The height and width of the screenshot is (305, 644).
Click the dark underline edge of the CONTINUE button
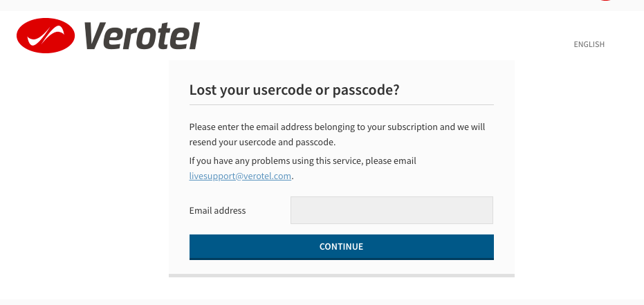(x=341, y=259)
